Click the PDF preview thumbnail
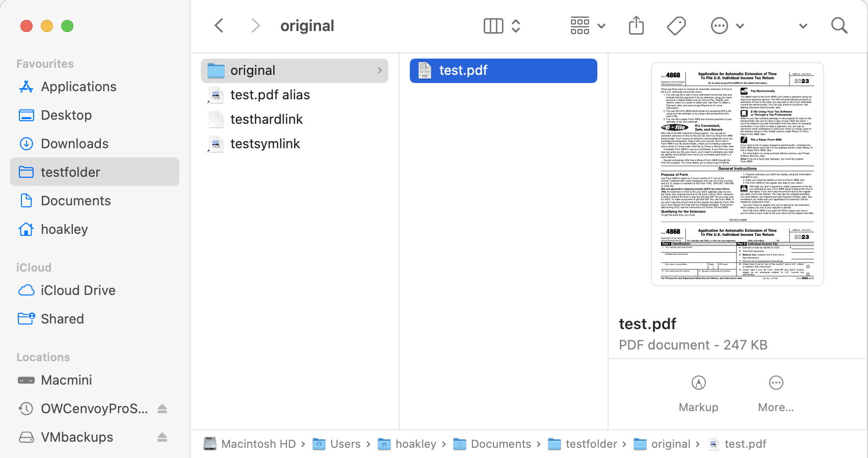Screen dimensions: 868x458 coord(737,174)
